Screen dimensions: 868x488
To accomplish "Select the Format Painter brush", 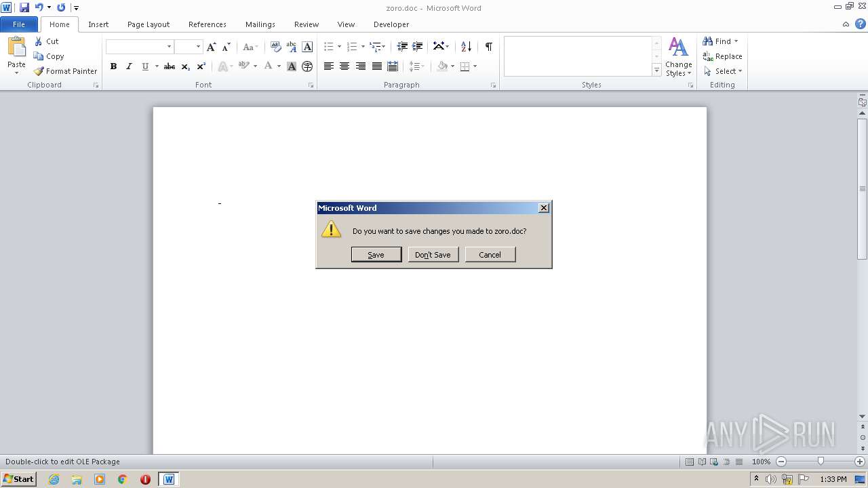I will (x=66, y=71).
